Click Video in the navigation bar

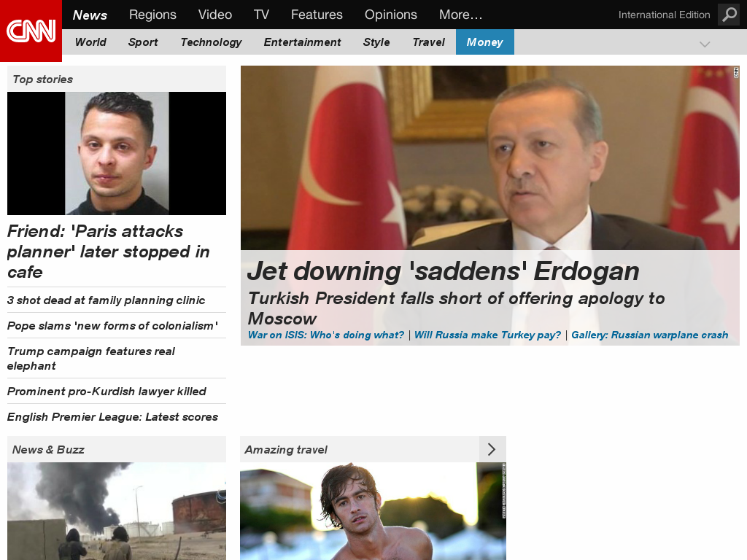pyautogui.click(x=214, y=15)
